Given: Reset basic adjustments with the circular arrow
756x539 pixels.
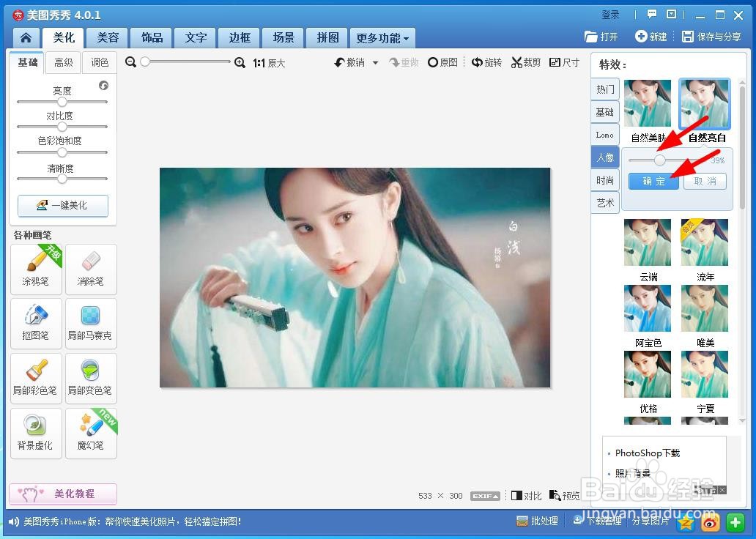Looking at the screenshot, I should [104, 86].
